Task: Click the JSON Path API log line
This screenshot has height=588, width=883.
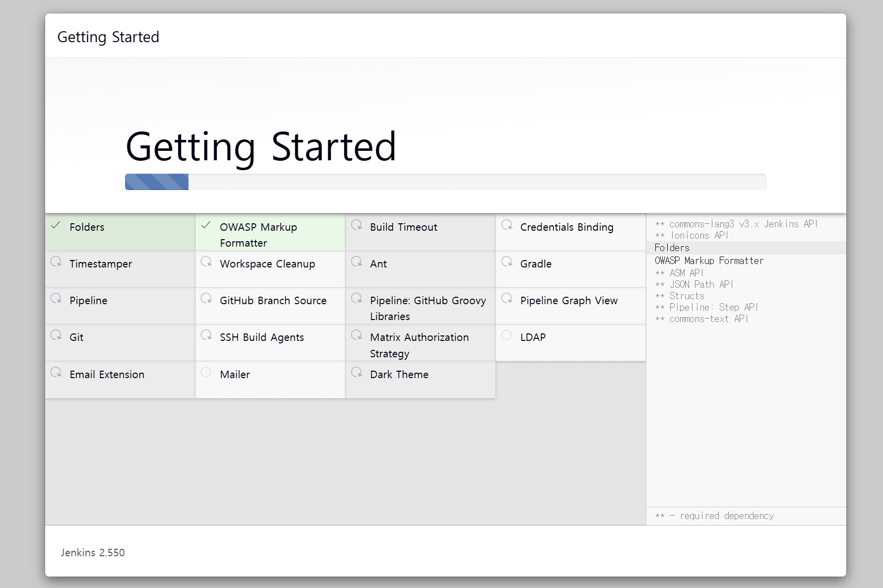Action: 694,284
